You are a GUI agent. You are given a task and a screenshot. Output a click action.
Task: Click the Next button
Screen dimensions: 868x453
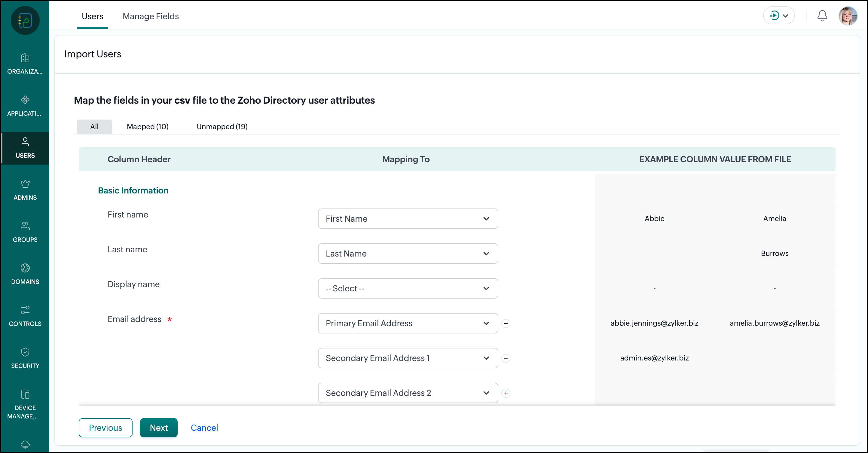tap(158, 427)
